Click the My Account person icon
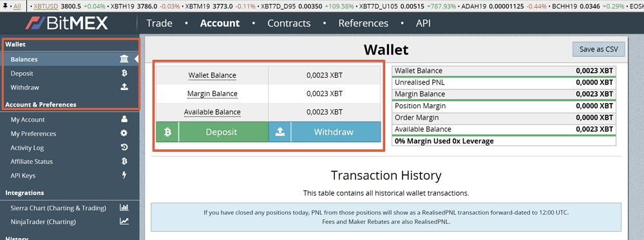 (124, 120)
